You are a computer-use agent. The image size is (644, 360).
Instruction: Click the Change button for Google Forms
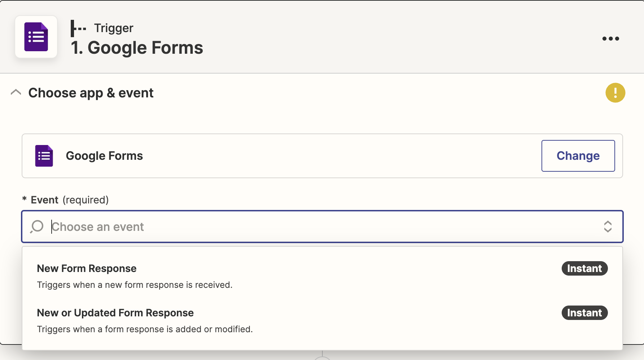[x=578, y=155]
